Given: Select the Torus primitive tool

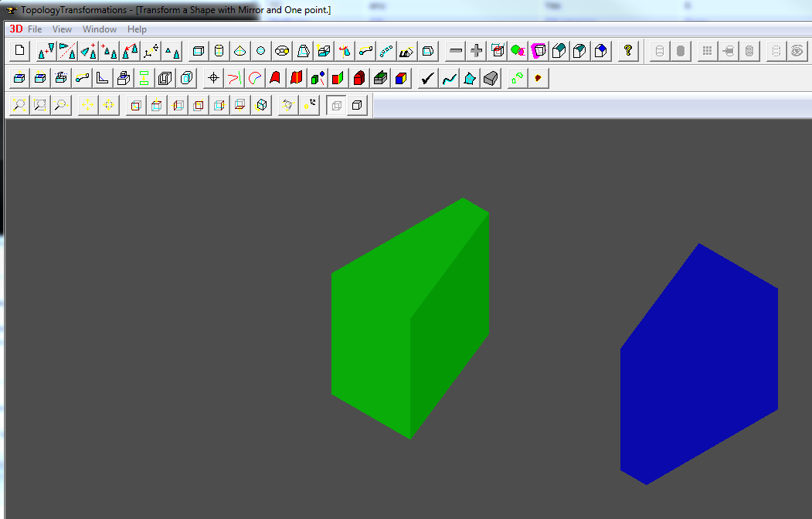Looking at the screenshot, I should [x=282, y=51].
